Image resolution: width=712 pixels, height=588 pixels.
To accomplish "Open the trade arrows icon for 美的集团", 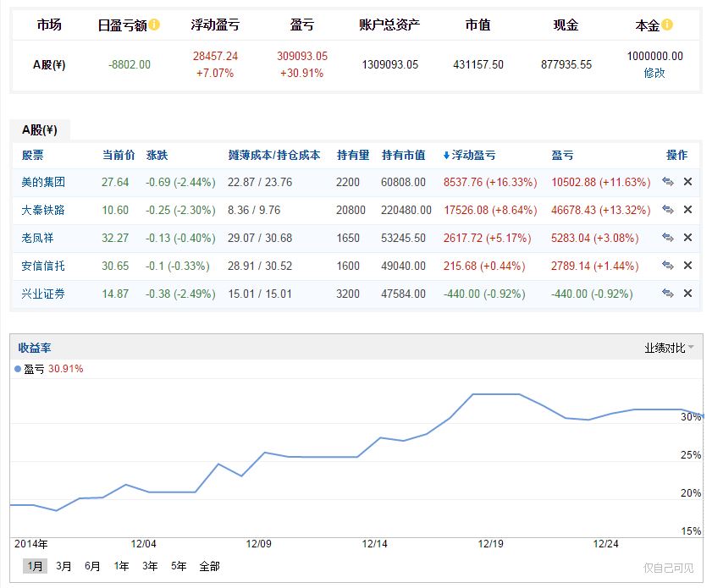I will pos(667,182).
